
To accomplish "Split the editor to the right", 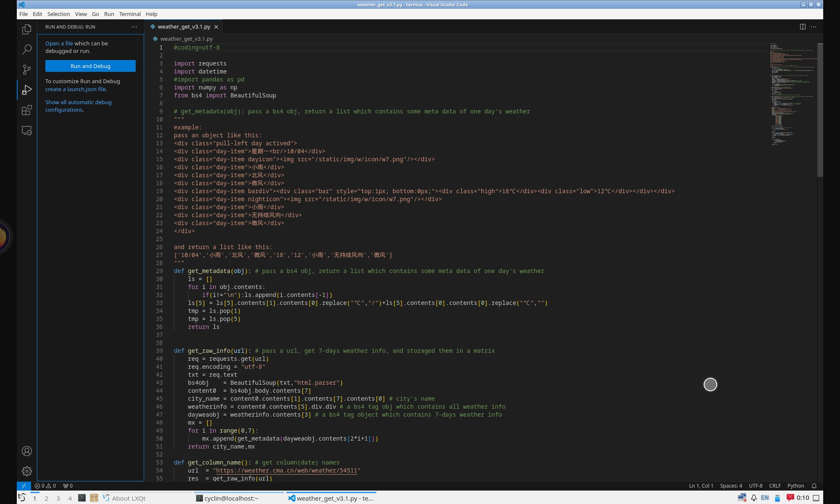I will pos(803,26).
